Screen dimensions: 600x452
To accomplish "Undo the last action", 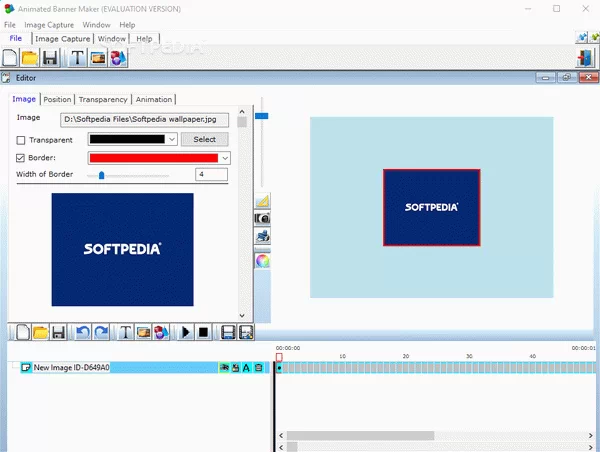I will click(x=83, y=332).
